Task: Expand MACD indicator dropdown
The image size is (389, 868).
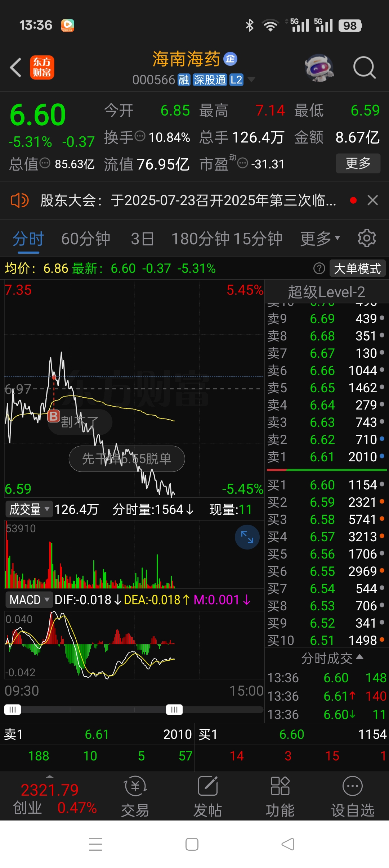Action: click(29, 600)
